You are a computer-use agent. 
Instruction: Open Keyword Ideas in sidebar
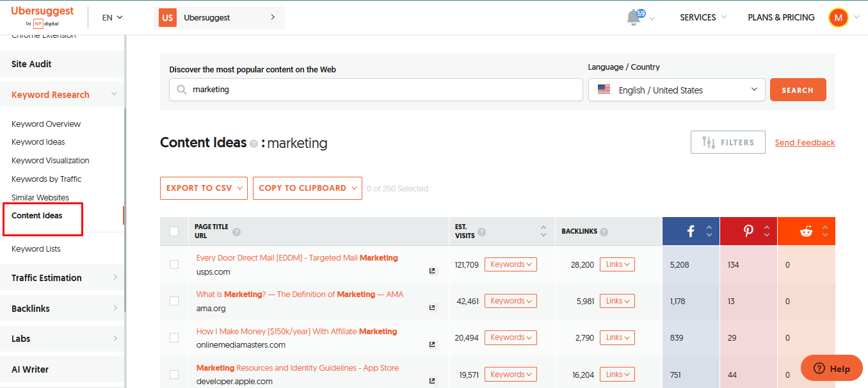38,142
